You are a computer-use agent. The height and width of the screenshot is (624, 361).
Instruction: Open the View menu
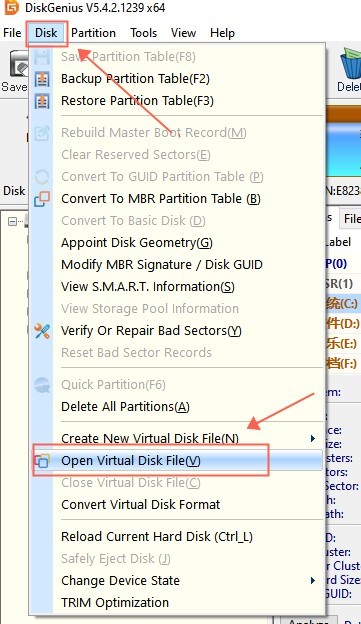click(183, 33)
